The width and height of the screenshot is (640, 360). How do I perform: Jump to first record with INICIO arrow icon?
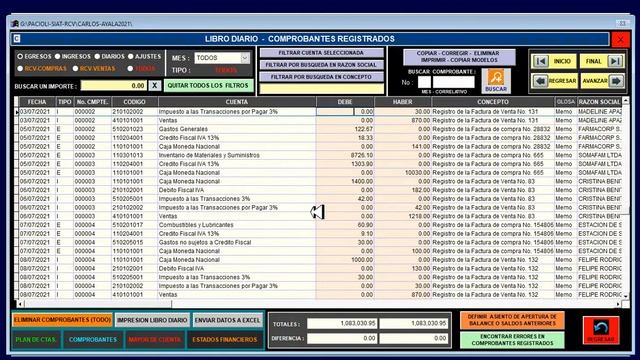coord(541,61)
